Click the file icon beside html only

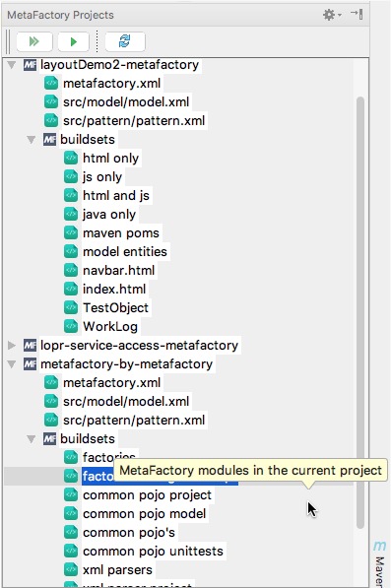pos(71,158)
